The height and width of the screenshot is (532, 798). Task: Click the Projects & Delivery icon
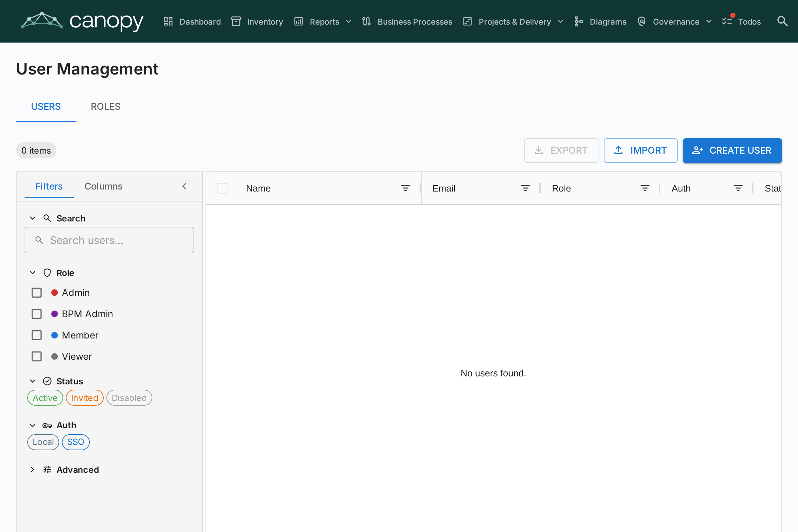tap(467, 21)
